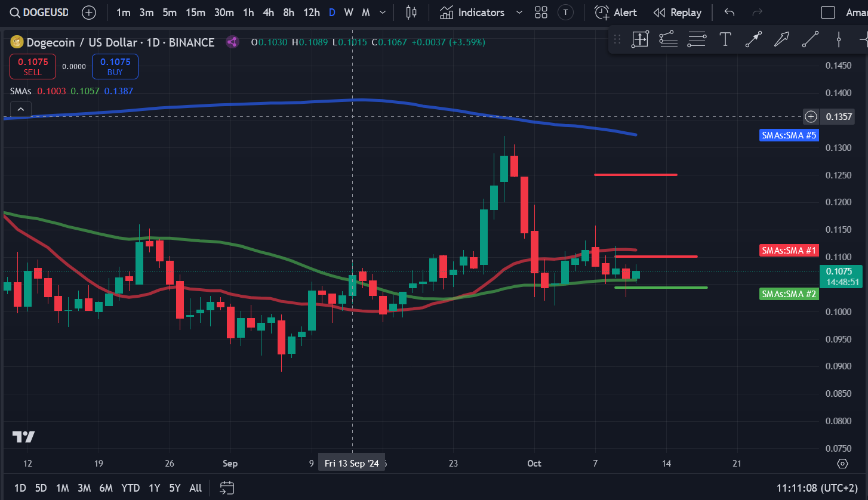Select the 1h timeframe
This screenshot has width=868, height=500.
click(x=248, y=13)
